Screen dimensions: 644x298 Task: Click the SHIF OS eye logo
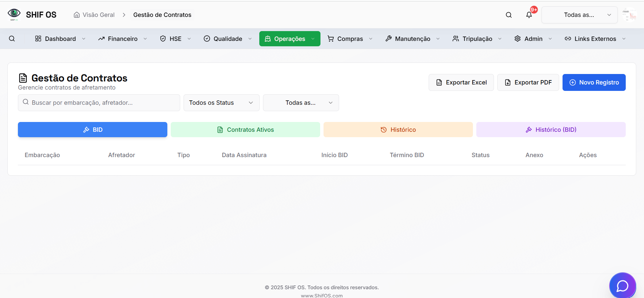[x=14, y=14]
